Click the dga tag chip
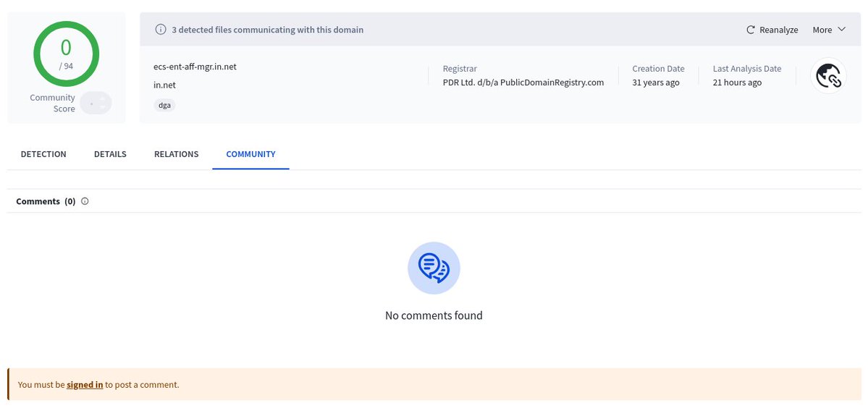Screen dimensions: 868x416 point(164,105)
